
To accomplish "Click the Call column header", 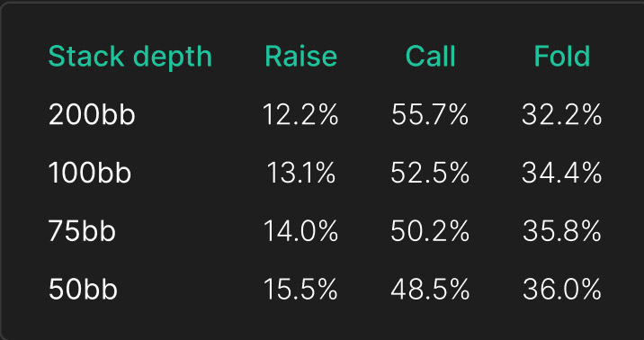I will click(x=430, y=56).
